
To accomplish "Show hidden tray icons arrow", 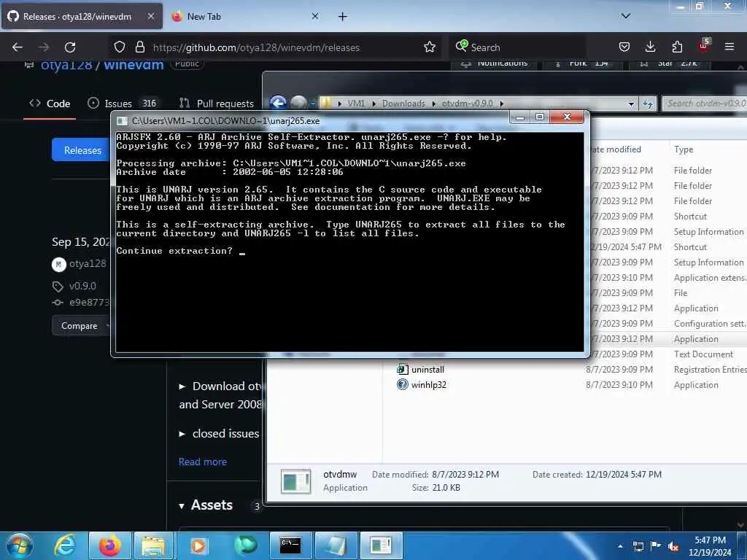I will click(x=620, y=546).
